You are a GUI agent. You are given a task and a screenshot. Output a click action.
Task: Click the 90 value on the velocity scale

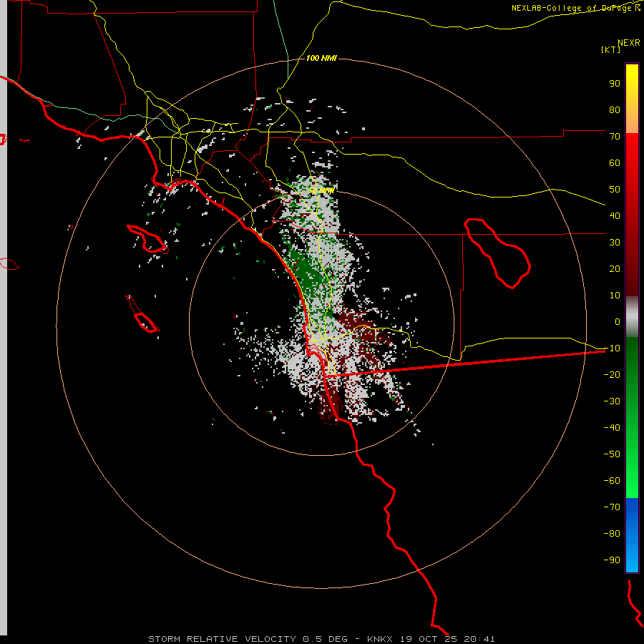pyautogui.click(x=615, y=84)
